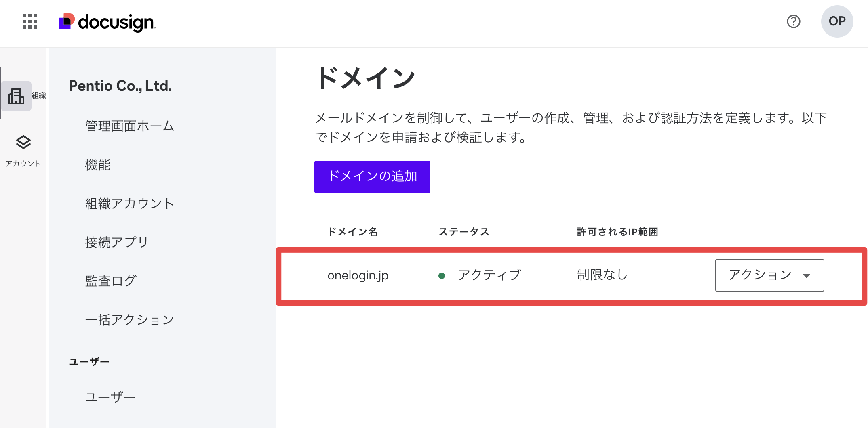Open the OP user profile avatar

pos(837,21)
